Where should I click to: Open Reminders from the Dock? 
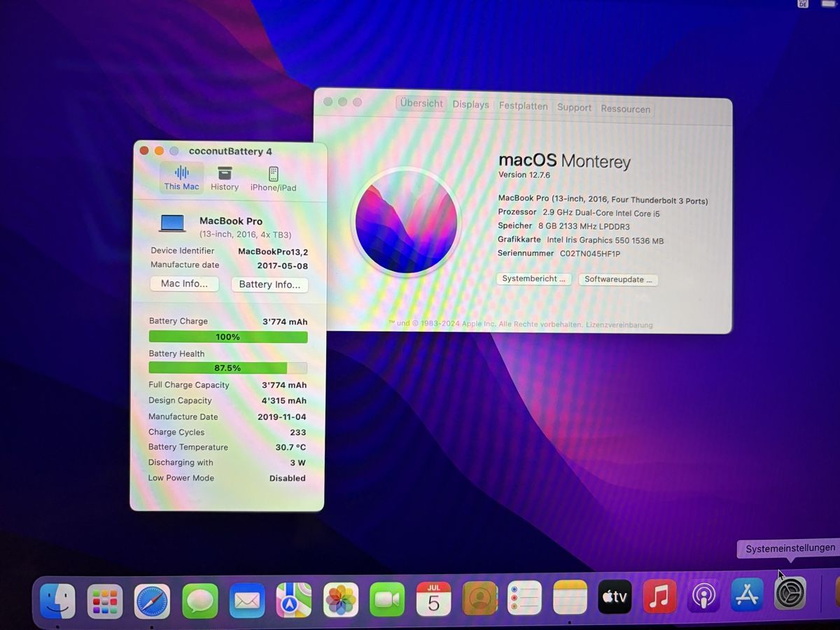525,598
